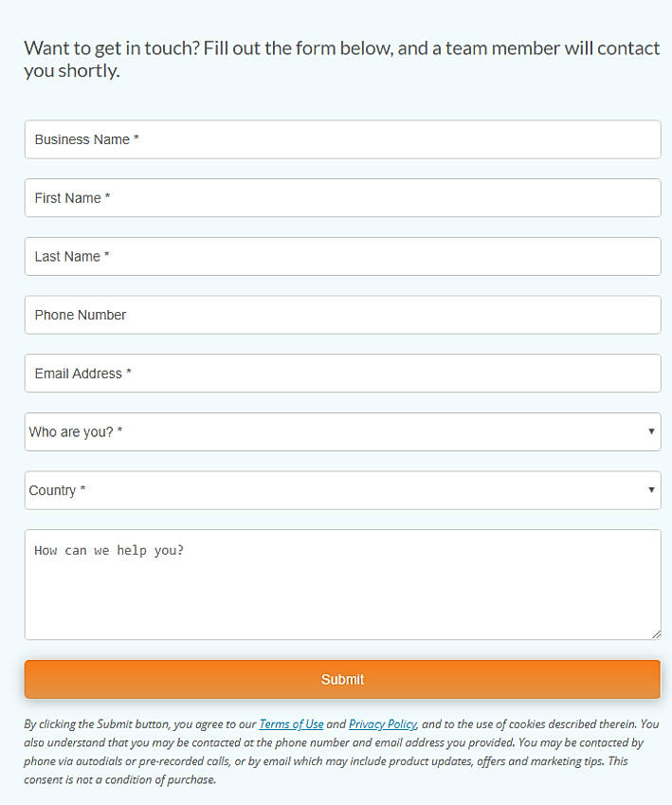The height and width of the screenshot is (805, 672).
Task: Click the consent disclaimer paragraph text
Action: (341, 752)
